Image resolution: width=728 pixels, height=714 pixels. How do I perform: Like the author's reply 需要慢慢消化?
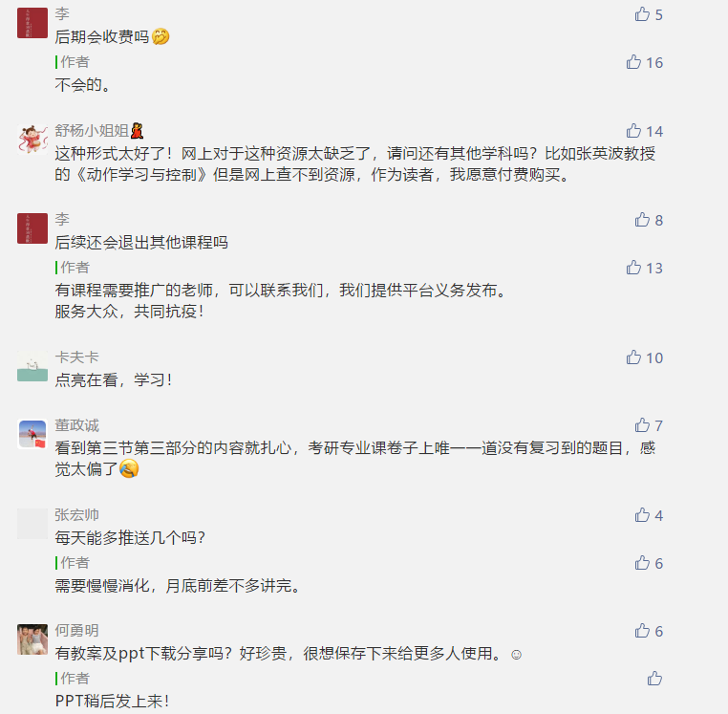click(642, 563)
